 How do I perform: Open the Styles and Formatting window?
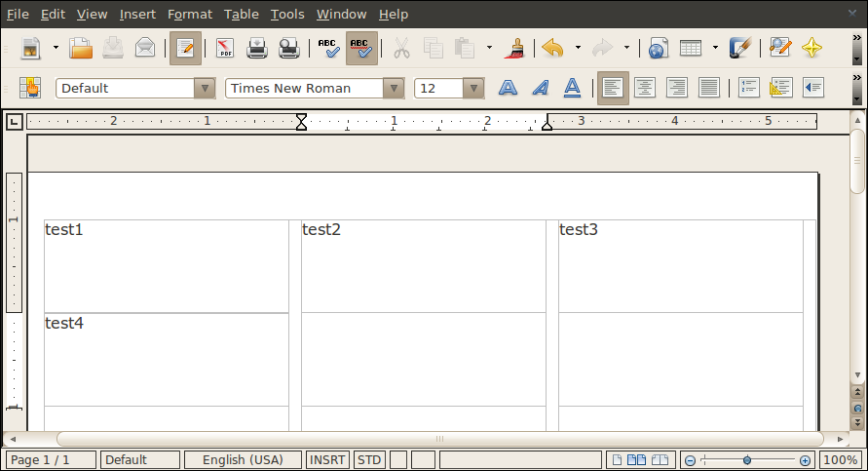[30, 88]
